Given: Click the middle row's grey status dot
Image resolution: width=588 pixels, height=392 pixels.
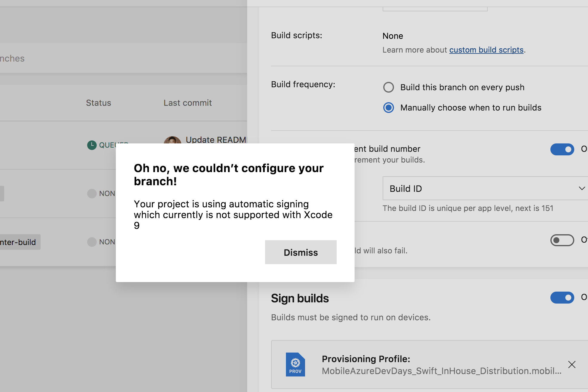Looking at the screenshot, I should [92, 194].
